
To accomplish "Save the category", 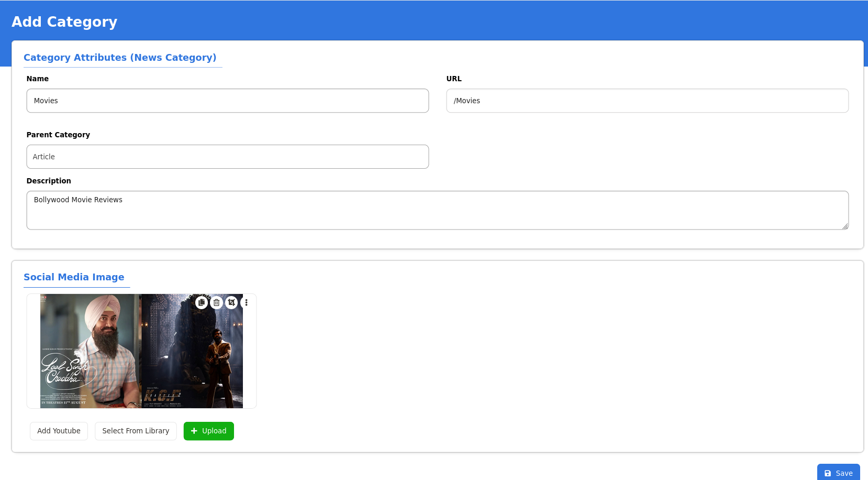I will coord(838,473).
